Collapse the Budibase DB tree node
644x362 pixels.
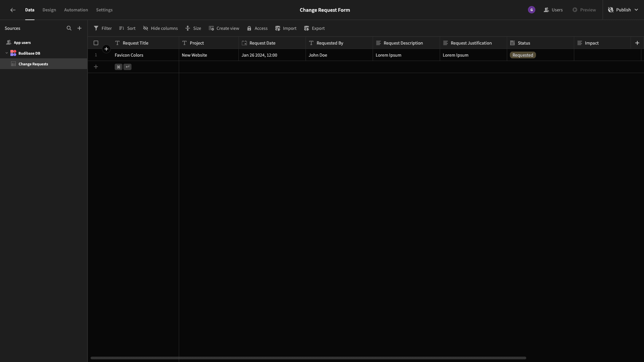pos(7,53)
